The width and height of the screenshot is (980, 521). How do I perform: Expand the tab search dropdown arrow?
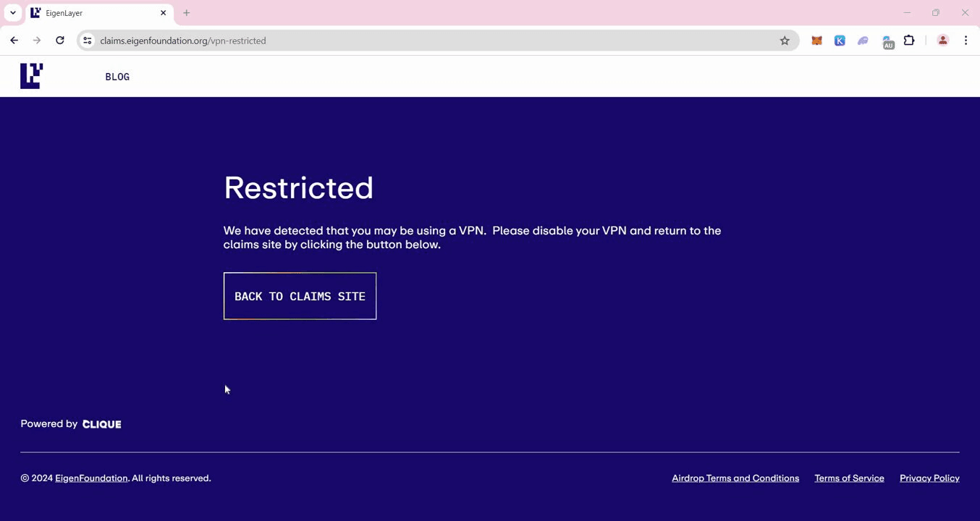pyautogui.click(x=13, y=13)
